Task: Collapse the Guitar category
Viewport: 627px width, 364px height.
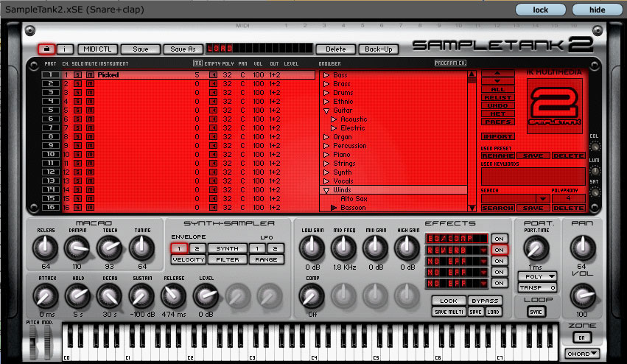Action: point(326,111)
